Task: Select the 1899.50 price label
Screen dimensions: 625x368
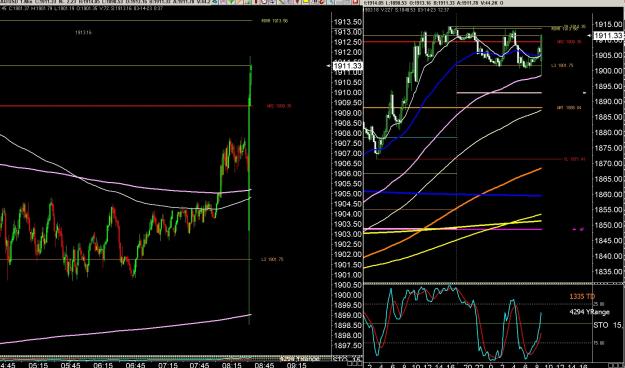Action: (348, 305)
